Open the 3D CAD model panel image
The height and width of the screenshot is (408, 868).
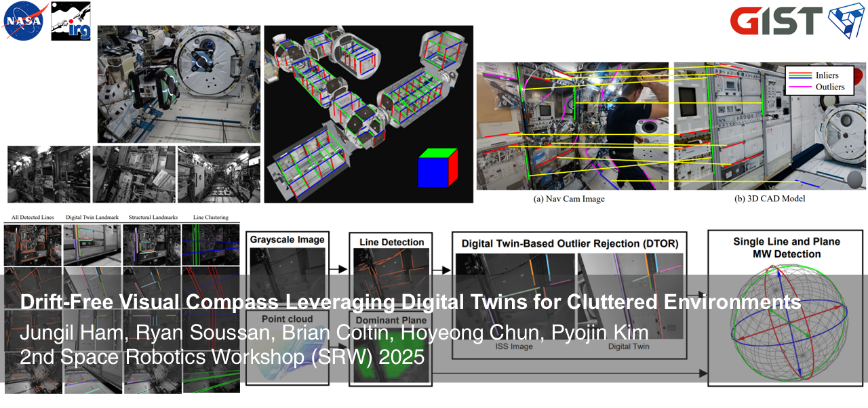tap(770, 126)
